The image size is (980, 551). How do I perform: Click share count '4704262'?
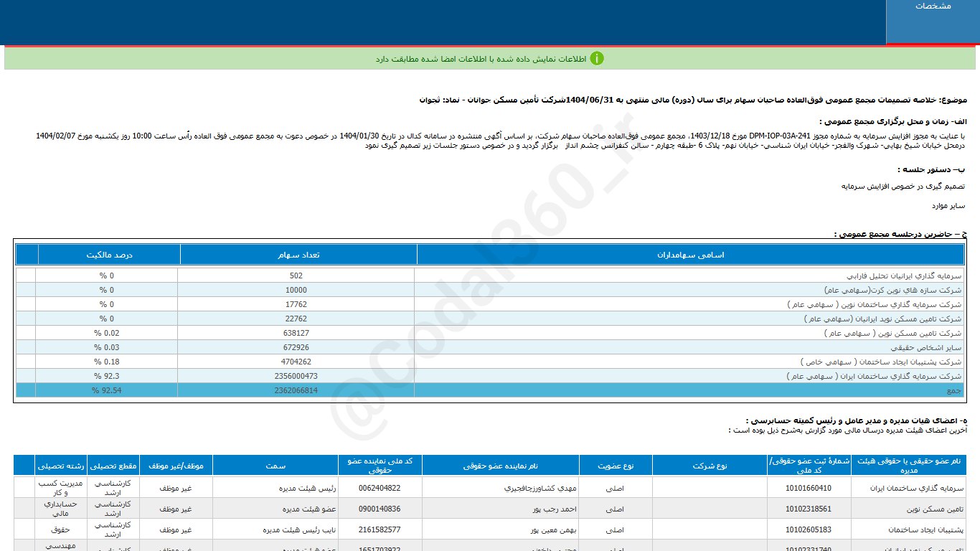pos(296,362)
